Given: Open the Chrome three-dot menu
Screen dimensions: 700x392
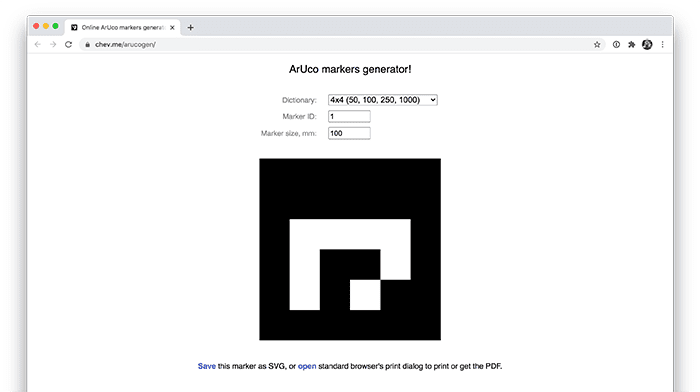Looking at the screenshot, I should point(662,44).
